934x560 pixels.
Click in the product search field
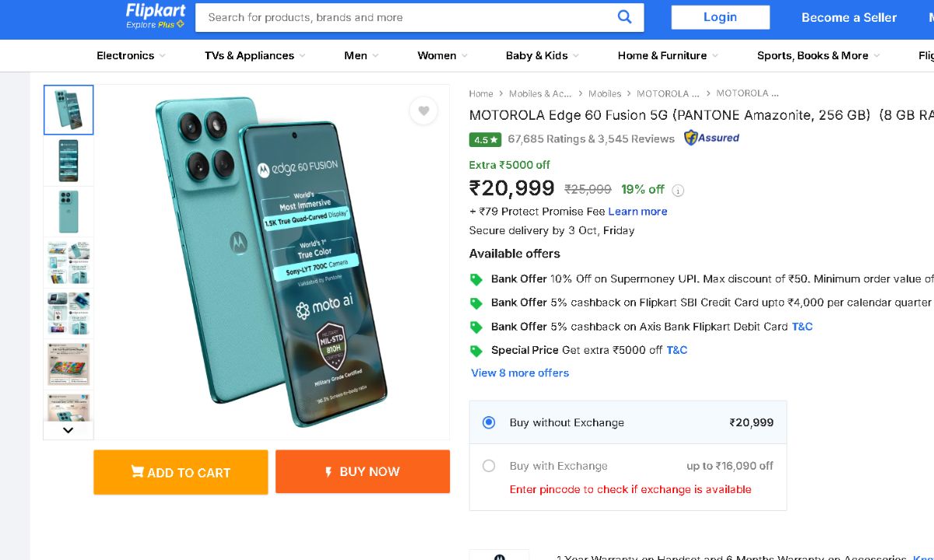(405, 17)
